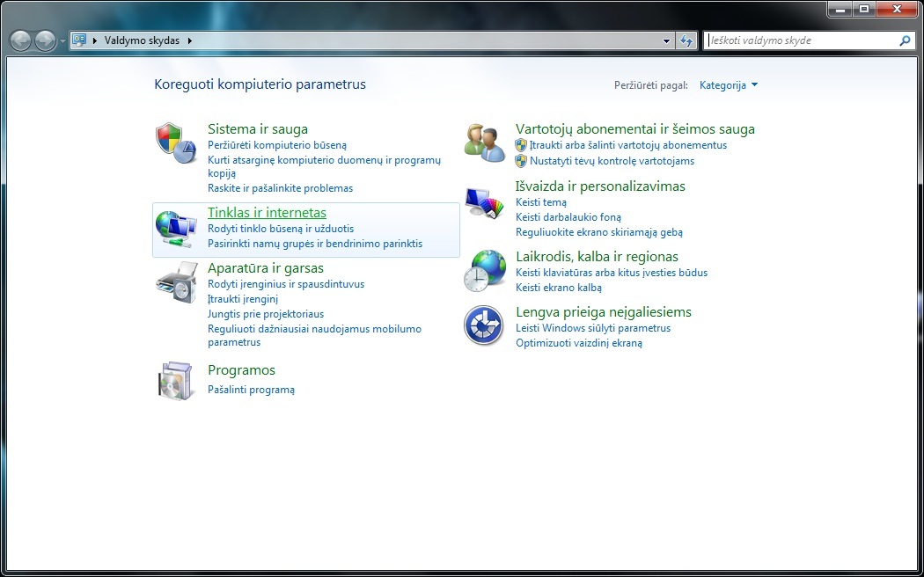Viewport: 924px width, 577px height.
Task: Open the Sistema ir sauga category
Action: coord(258,129)
